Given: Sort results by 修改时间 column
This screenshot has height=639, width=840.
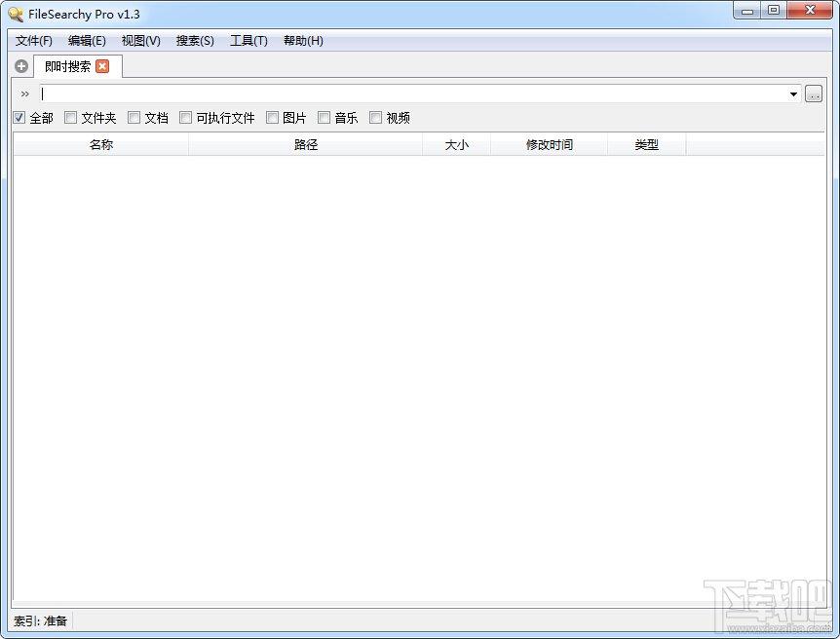Looking at the screenshot, I should point(549,143).
